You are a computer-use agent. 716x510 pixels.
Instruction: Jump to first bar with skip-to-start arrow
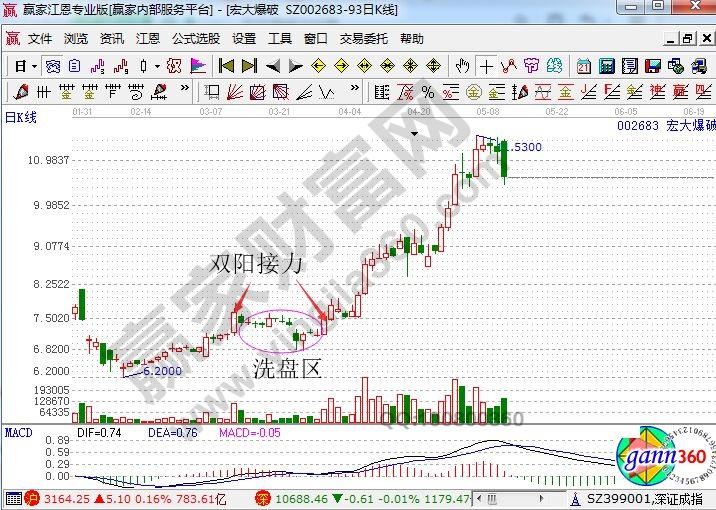pyautogui.click(x=226, y=66)
